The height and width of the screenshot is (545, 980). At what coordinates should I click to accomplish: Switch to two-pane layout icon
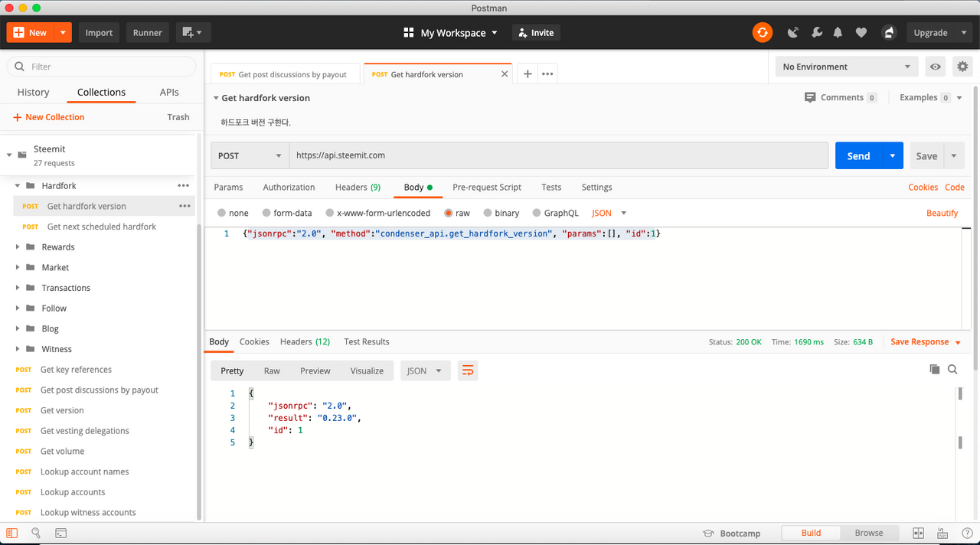click(x=918, y=534)
